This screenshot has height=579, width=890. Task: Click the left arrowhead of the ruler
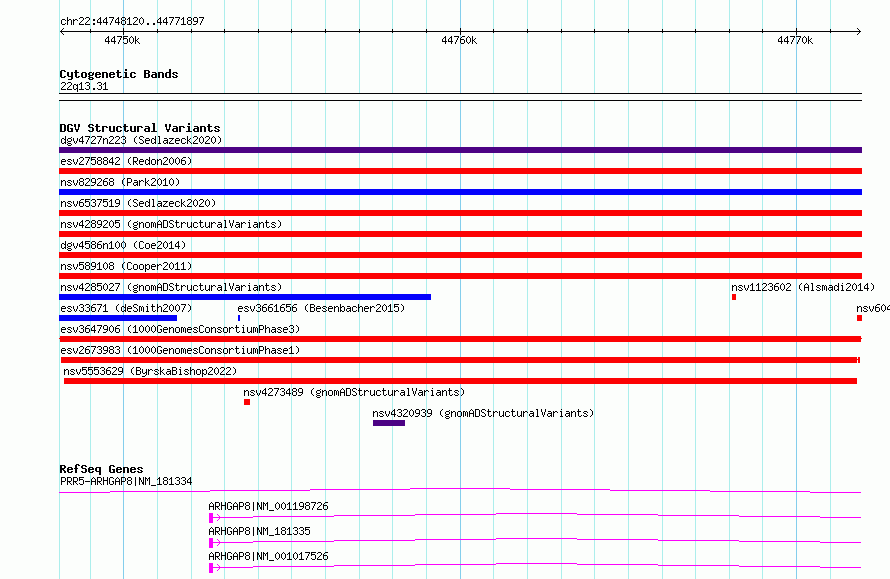(x=62, y=32)
